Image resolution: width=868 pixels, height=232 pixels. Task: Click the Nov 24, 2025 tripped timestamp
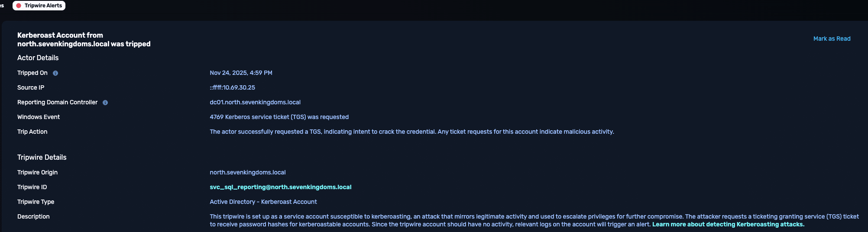click(241, 73)
